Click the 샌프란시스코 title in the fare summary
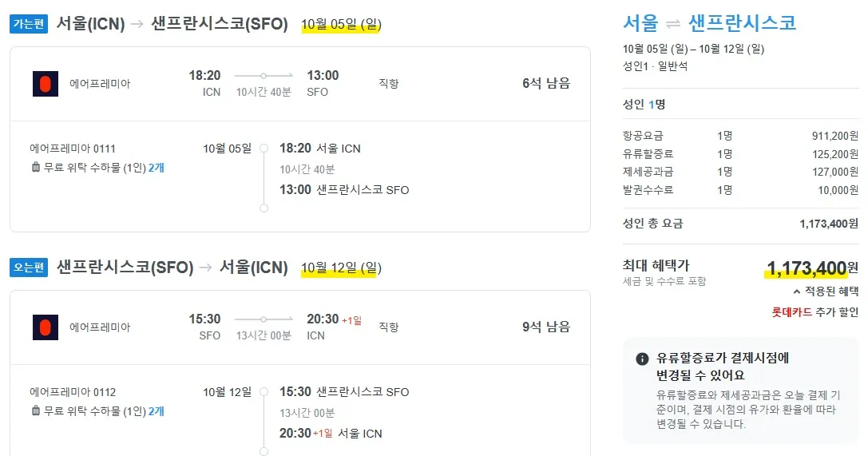 [x=742, y=22]
